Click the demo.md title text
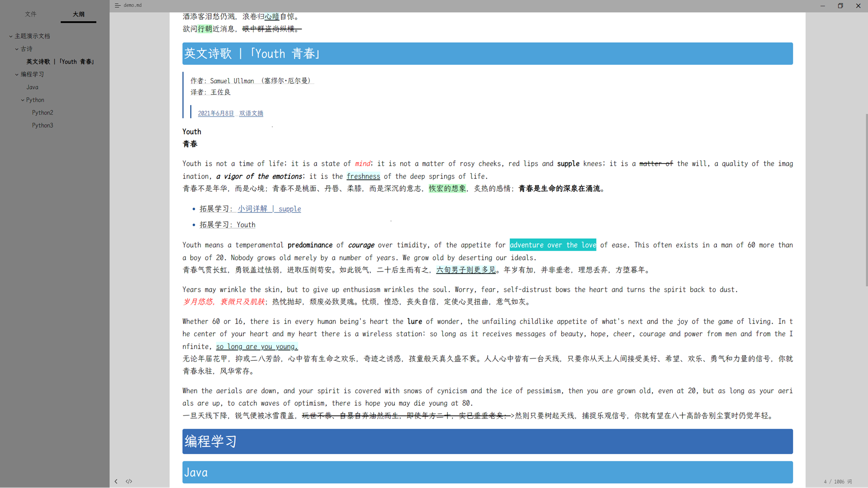The height and width of the screenshot is (488, 868). [x=133, y=5]
